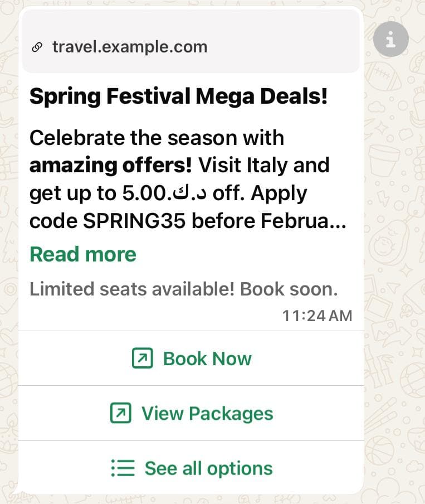Open travel.example.com from the header

pos(130,47)
